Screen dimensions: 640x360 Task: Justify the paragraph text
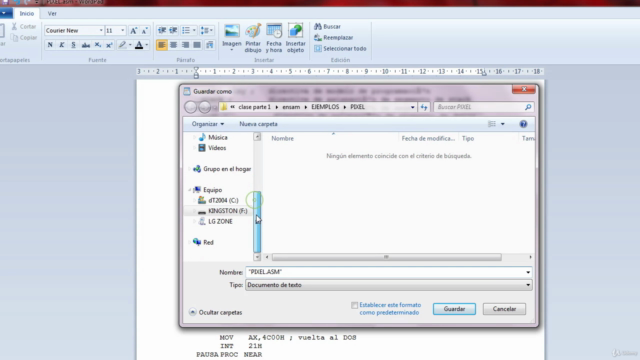click(x=197, y=45)
